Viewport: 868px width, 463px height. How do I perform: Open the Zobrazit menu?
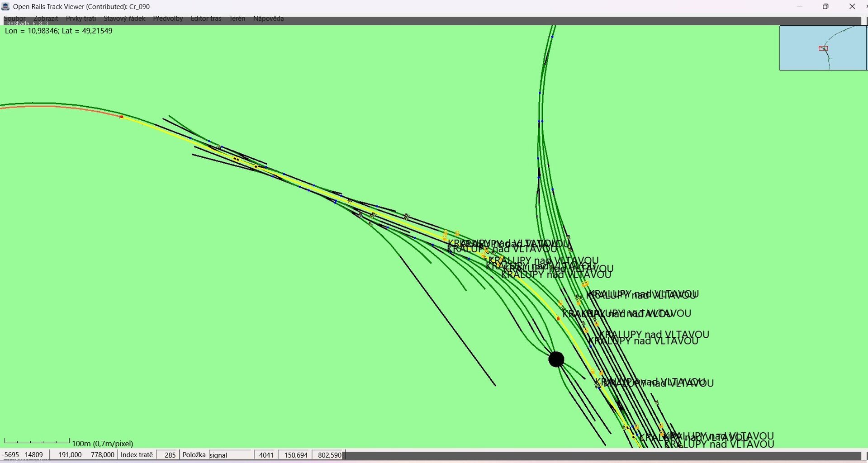click(x=46, y=19)
